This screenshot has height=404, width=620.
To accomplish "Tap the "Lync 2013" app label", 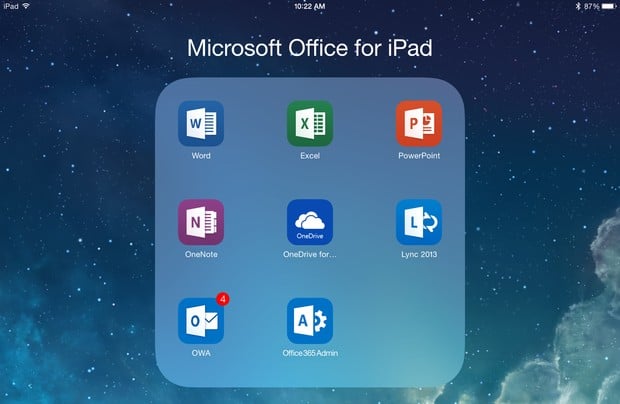I will click(419, 255).
